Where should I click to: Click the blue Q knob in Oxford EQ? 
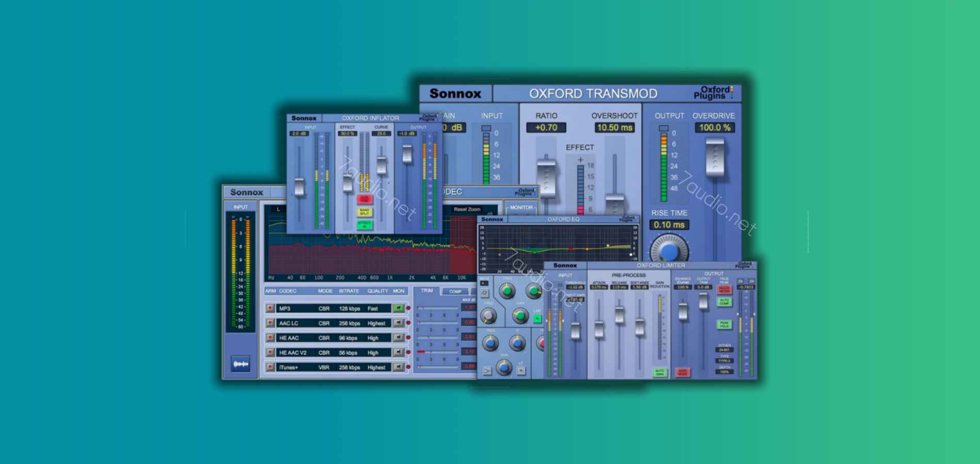click(517, 343)
